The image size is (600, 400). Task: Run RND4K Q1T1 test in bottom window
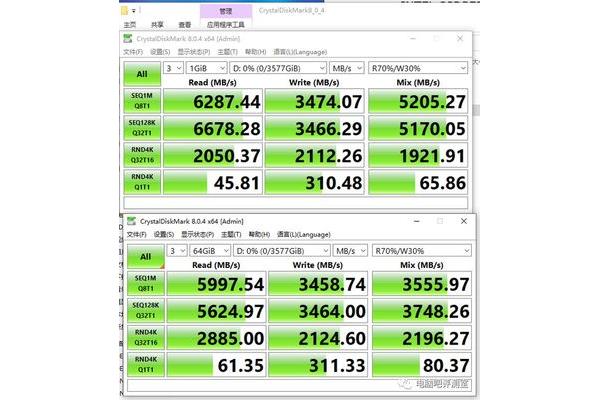point(146,364)
